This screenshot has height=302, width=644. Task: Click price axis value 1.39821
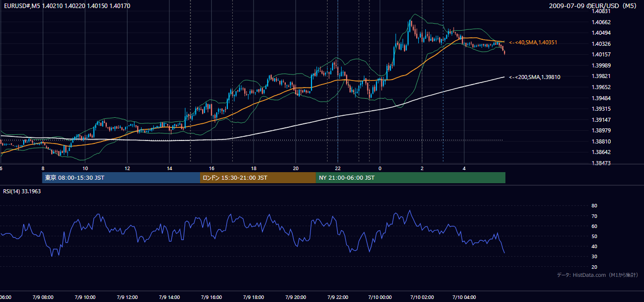(601, 76)
